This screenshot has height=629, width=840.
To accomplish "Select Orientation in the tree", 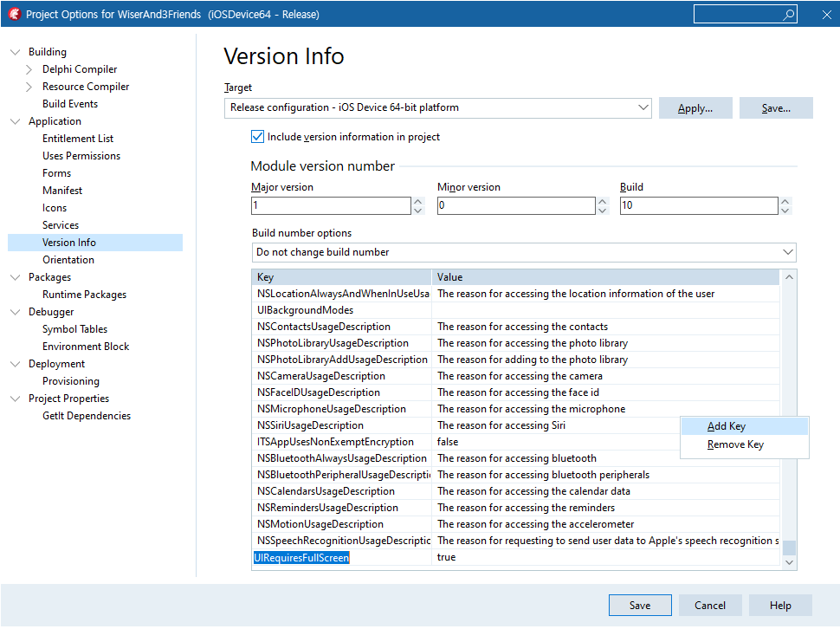I will pos(68,260).
